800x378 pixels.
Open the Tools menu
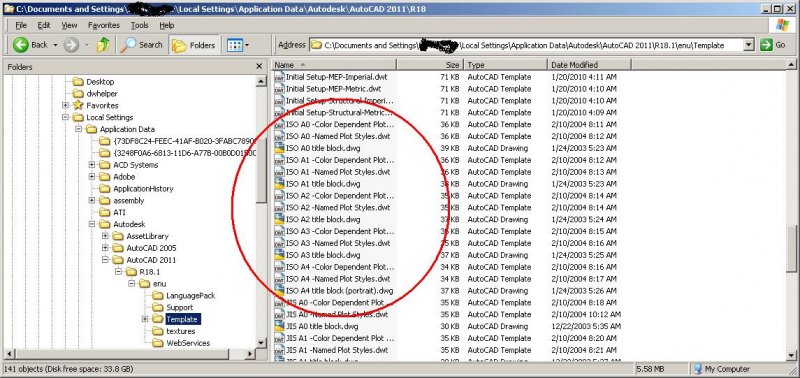[x=139, y=25]
